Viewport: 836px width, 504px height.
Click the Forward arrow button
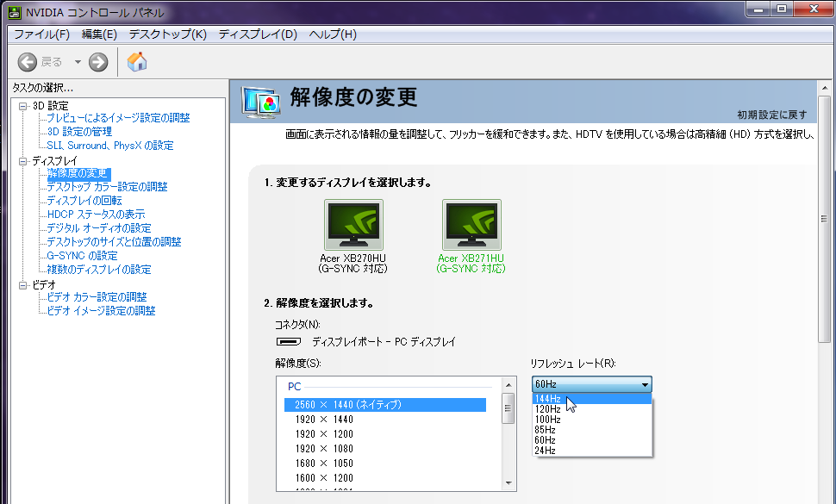[98, 62]
